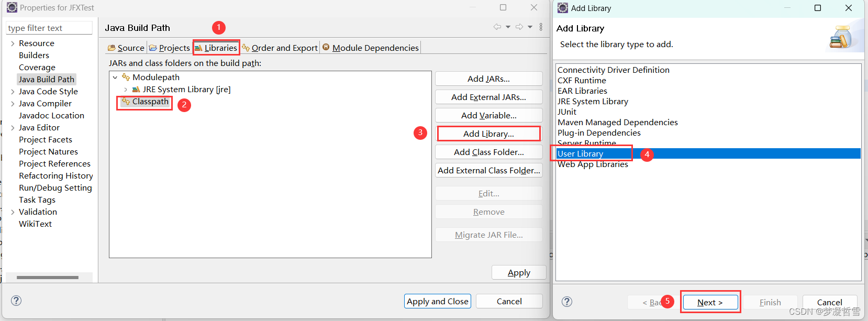868x321 pixels.
Task: Expand the Resource properties category
Action: 13,43
